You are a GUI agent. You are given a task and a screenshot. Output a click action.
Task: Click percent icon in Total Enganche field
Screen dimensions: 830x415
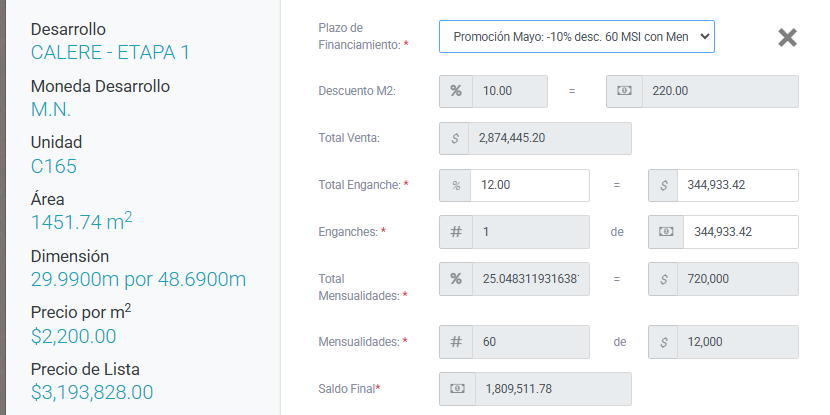point(455,185)
